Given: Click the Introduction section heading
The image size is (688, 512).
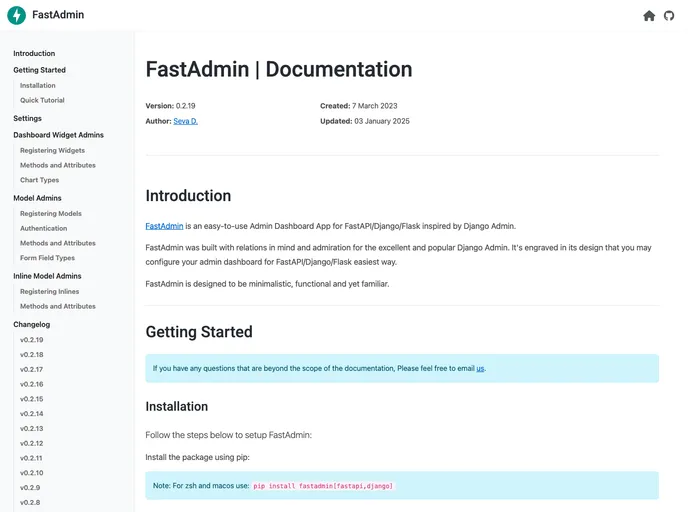Looking at the screenshot, I should coord(188,196).
